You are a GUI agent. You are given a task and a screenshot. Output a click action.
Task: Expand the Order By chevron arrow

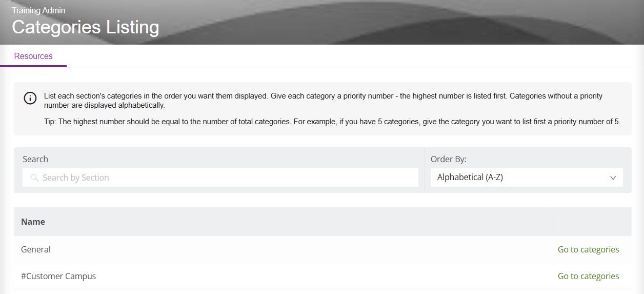[x=613, y=178]
